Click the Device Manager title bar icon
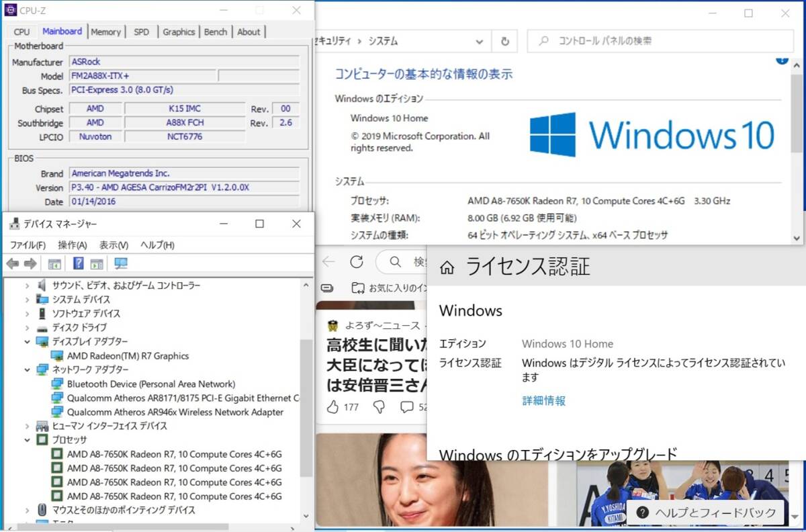Viewport: 806px width, 532px height. 13,224
